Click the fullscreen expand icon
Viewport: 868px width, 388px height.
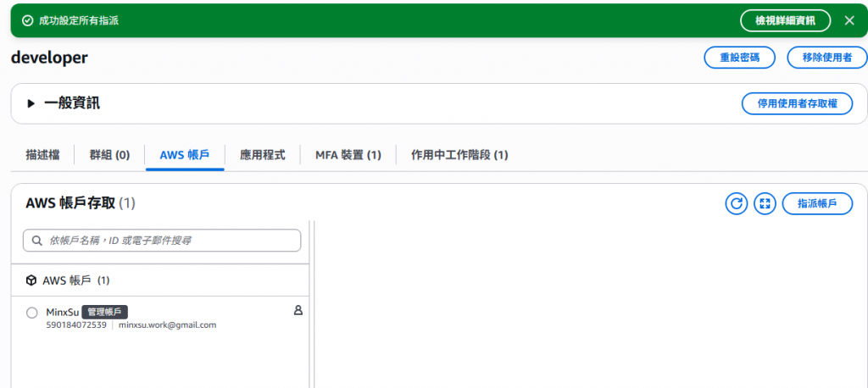(765, 203)
